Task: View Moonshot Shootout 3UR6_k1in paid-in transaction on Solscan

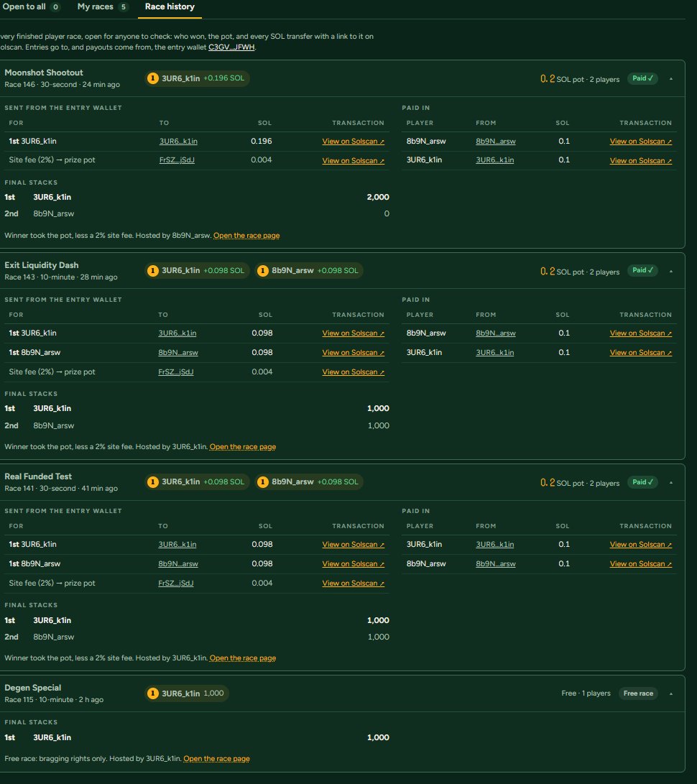Action: click(641, 160)
